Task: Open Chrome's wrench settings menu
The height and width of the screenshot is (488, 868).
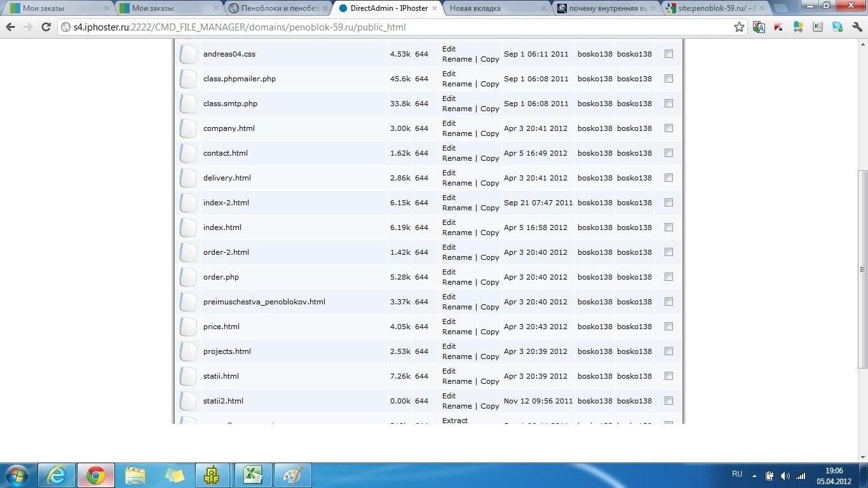Action: point(856,27)
